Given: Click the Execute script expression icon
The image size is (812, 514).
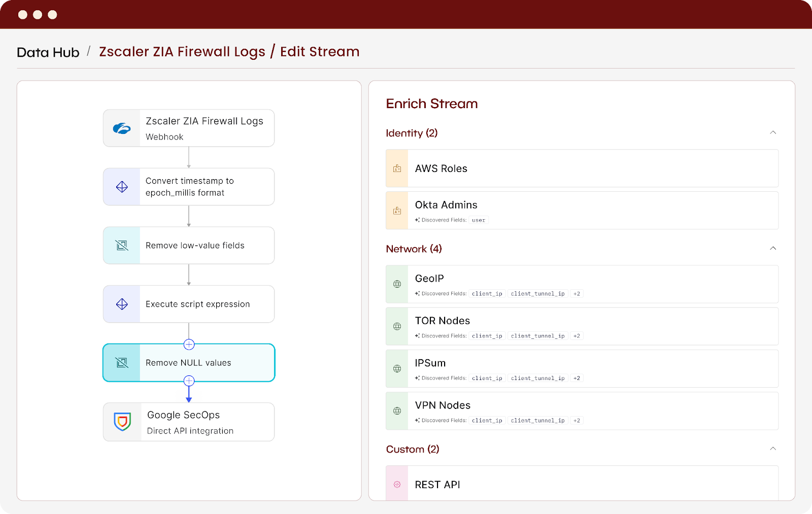Looking at the screenshot, I should coord(122,304).
